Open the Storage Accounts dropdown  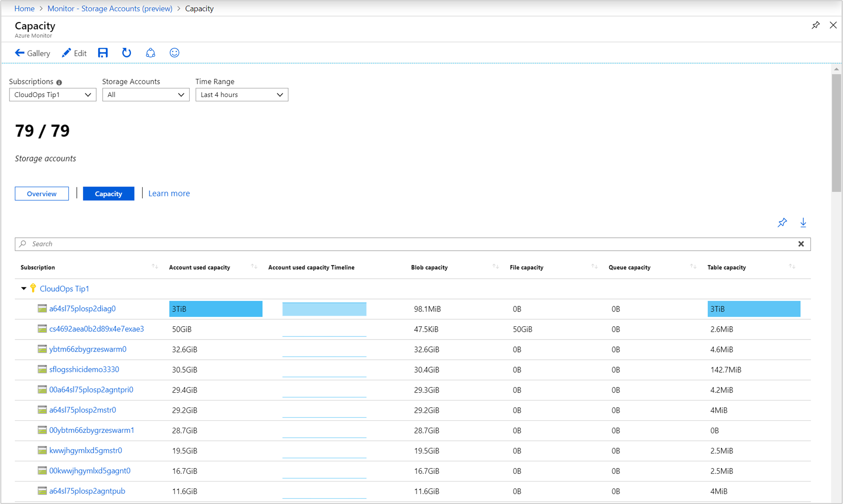[146, 94]
